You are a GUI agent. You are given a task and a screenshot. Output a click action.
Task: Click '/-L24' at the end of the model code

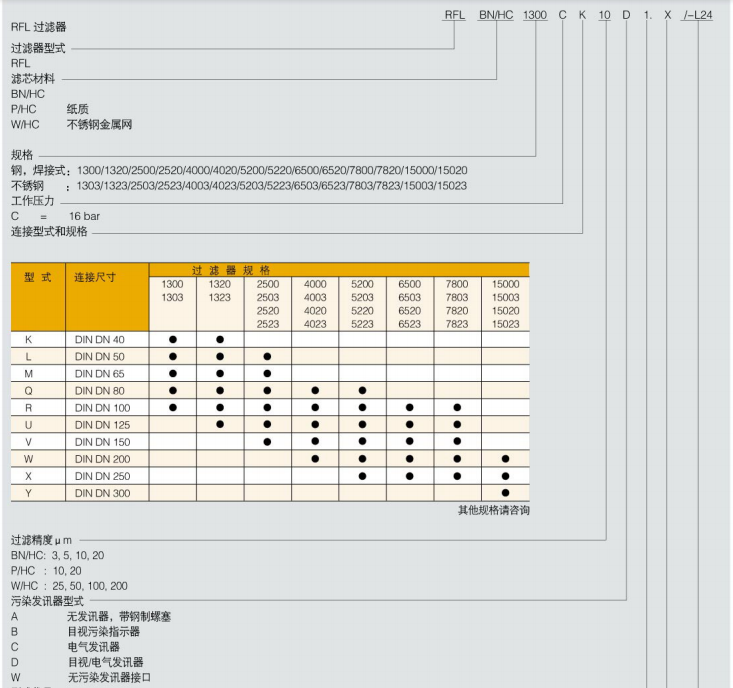tap(705, 15)
